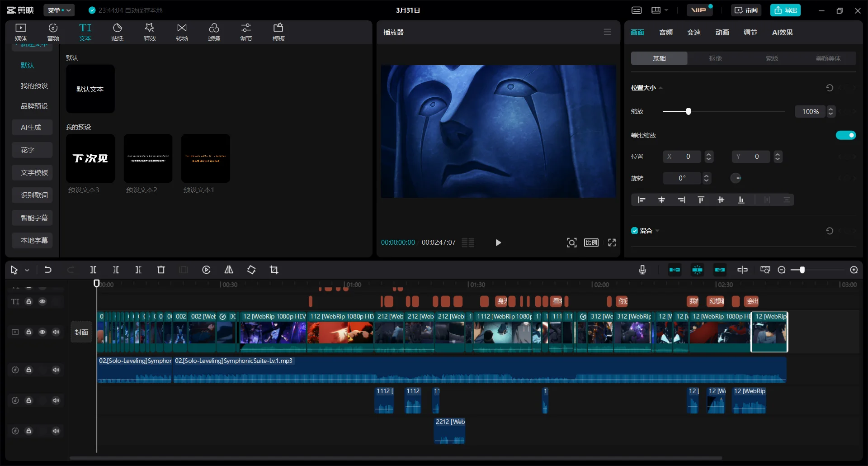Open the 媒体 media panel
This screenshot has width=868, height=466.
click(x=21, y=32)
